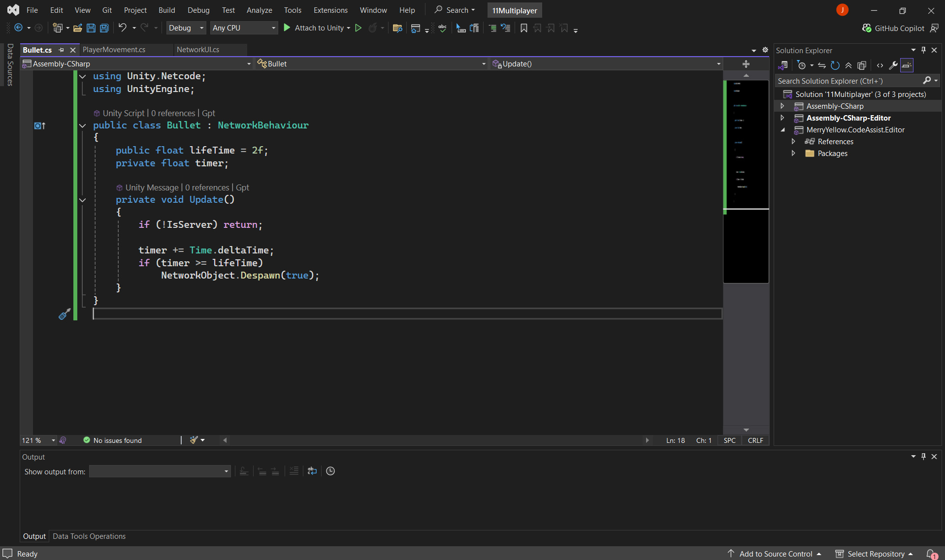Click the code cleanup broom icon
Viewport: 945px width, 560px height.
coord(194,440)
